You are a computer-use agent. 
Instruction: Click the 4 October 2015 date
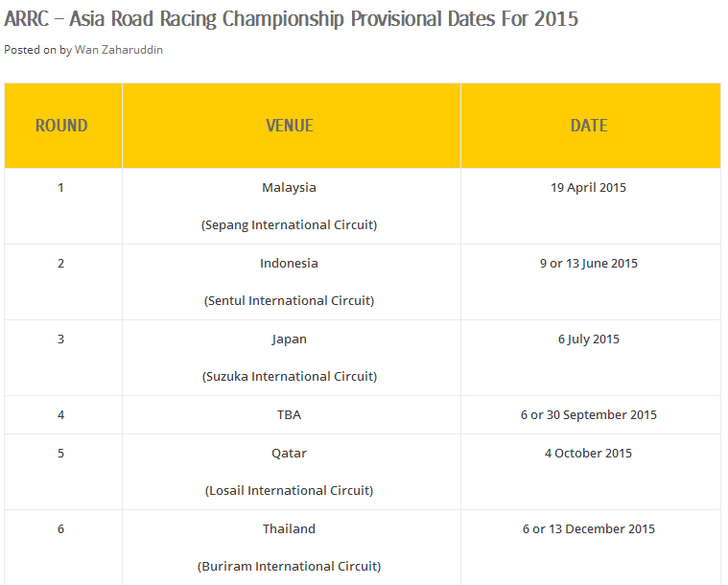coord(588,454)
